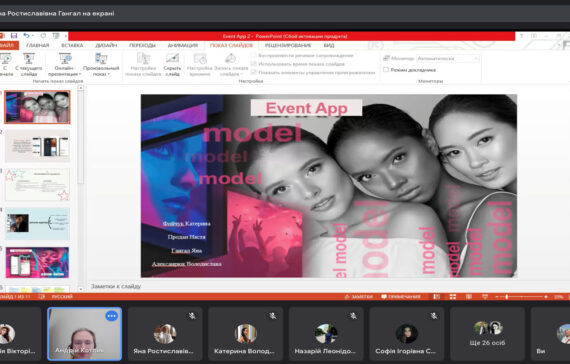Click the slide panel scroll-up arrow
The width and height of the screenshot is (570, 364).
pos(81,88)
